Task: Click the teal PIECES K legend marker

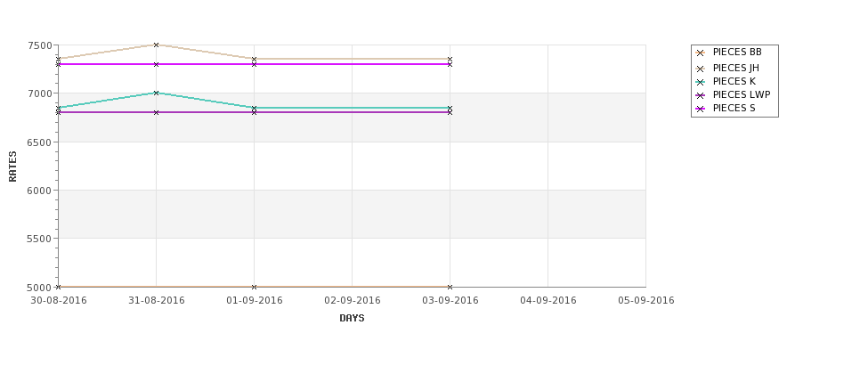Action: tap(701, 82)
